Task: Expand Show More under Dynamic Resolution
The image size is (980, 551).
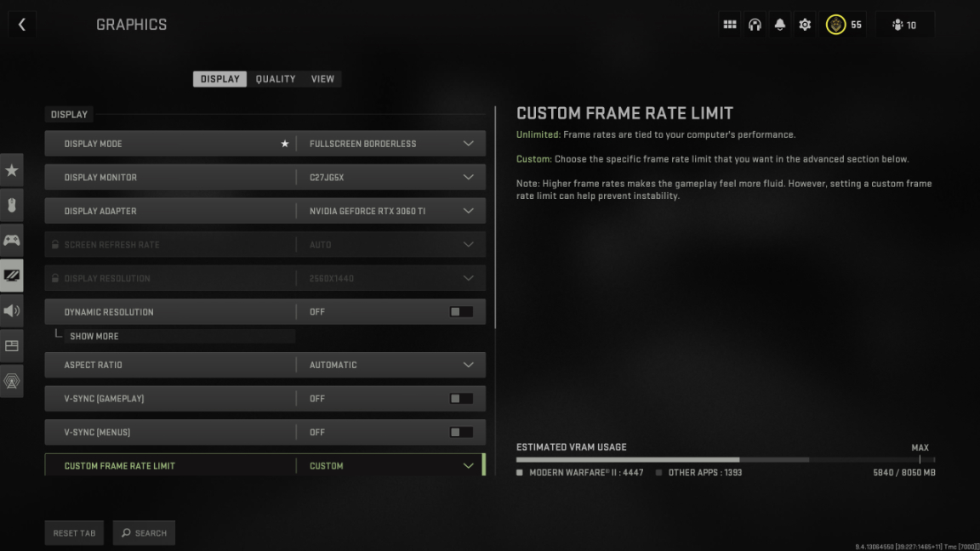Action: [94, 336]
